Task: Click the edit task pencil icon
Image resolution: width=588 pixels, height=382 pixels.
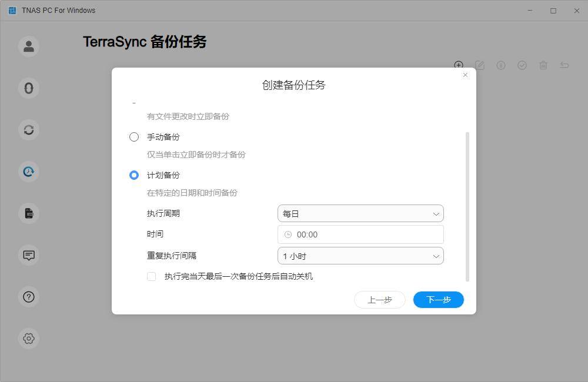Action: pyautogui.click(x=480, y=65)
